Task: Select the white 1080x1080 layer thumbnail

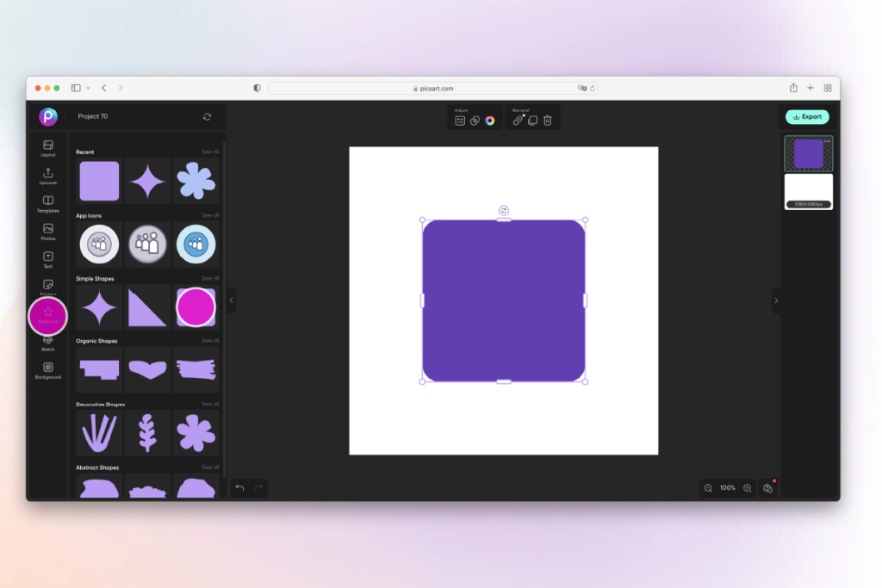Action: [808, 189]
